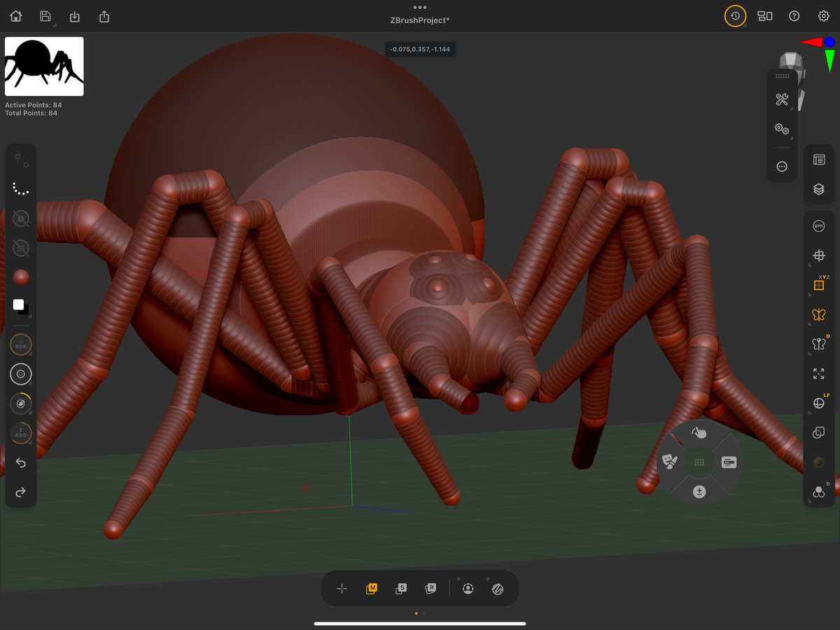Image resolution: width=840 pixels, height=630 pixels.
Task: Select the Gizmo transform tool
Action: (818, 255)
